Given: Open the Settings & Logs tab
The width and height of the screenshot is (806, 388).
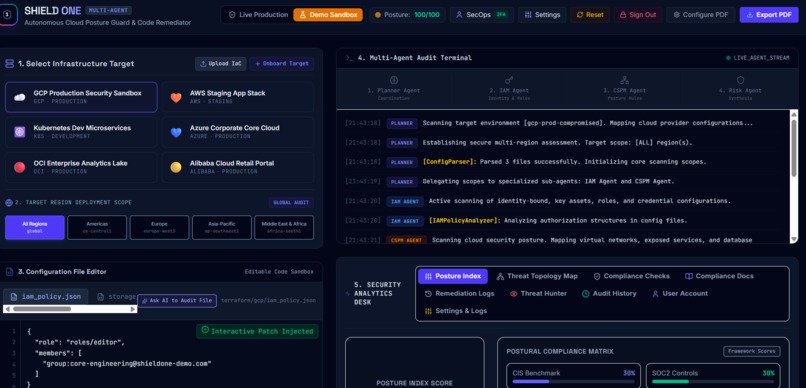Looking at the screenshot, I should pos(455,311).
